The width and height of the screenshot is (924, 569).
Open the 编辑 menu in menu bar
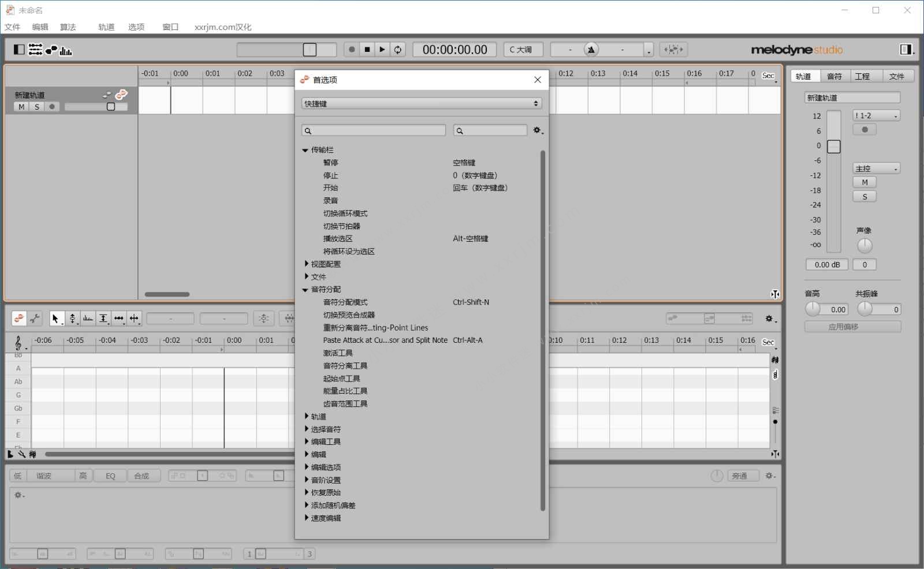pos(40,27)
